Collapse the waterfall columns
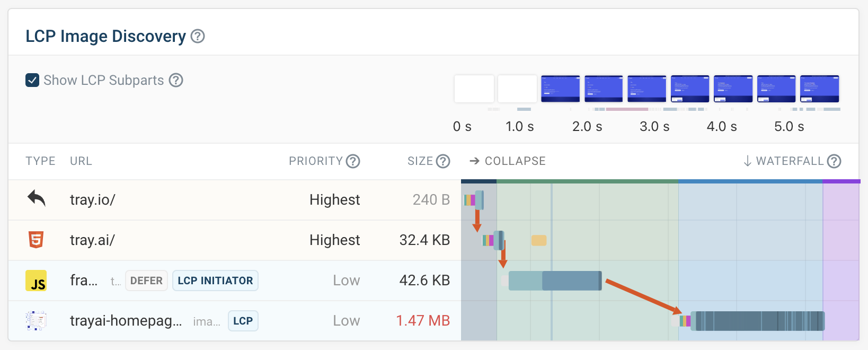Screen dimensions: 868x350 click(x=508, y=161)
